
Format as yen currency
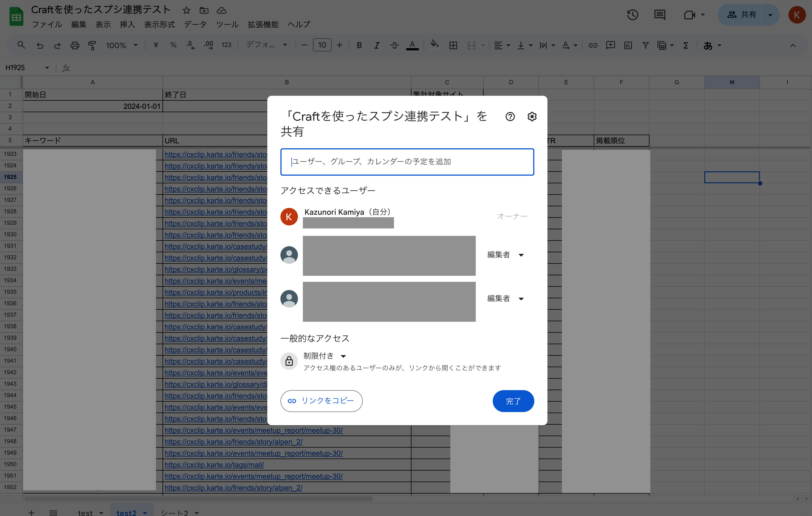(x=156, y=45)
